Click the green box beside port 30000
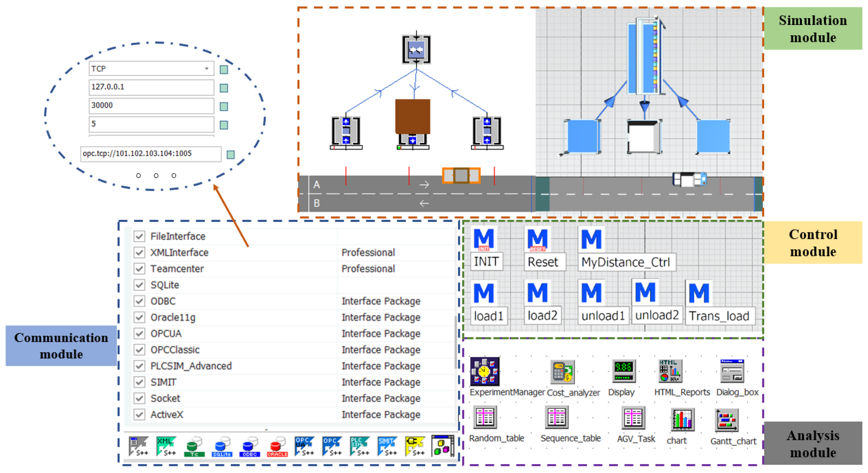Viewport: 868px width, 473px height. click(224, 107)
